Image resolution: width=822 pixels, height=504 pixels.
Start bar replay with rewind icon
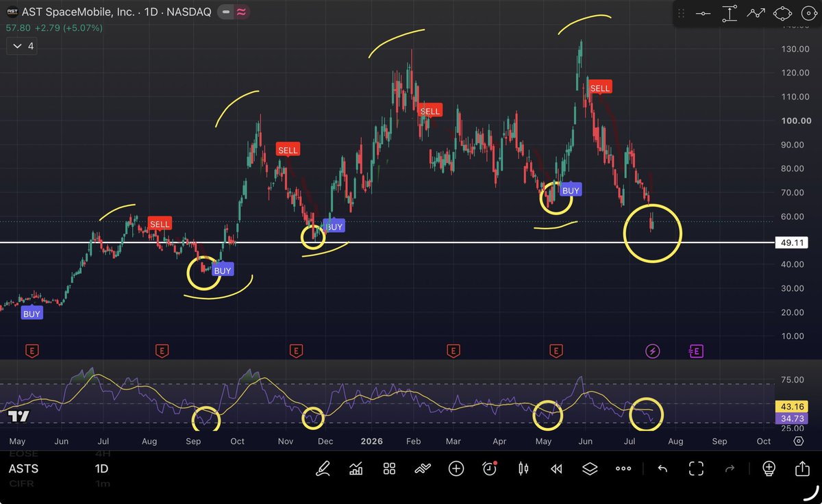click(x=556, y=468)
